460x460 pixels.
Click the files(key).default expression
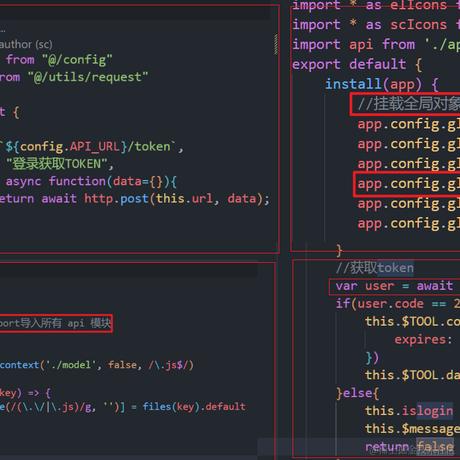pos(194,407)
